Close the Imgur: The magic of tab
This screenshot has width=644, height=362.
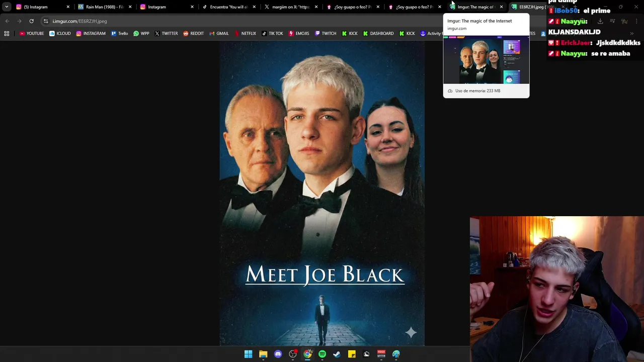pyautogui.click(x=501, y=7)
